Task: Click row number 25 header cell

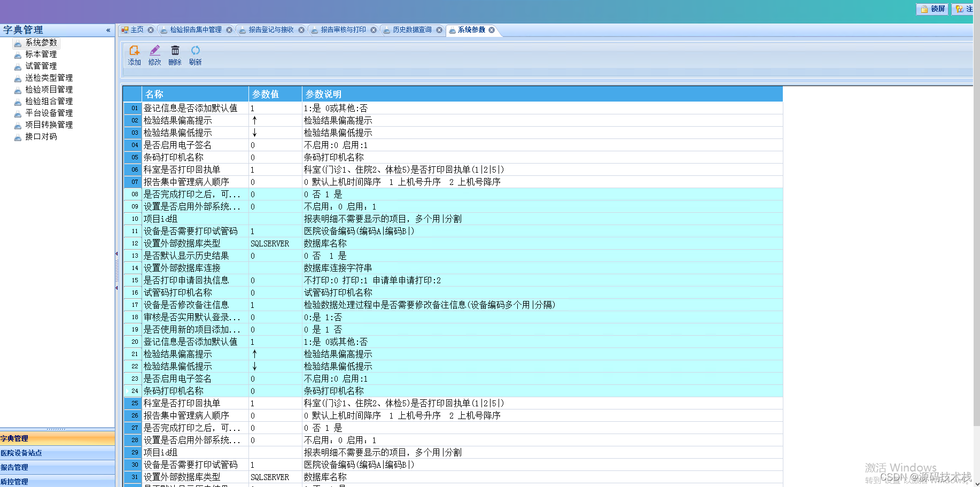Action: pos(133,403)
